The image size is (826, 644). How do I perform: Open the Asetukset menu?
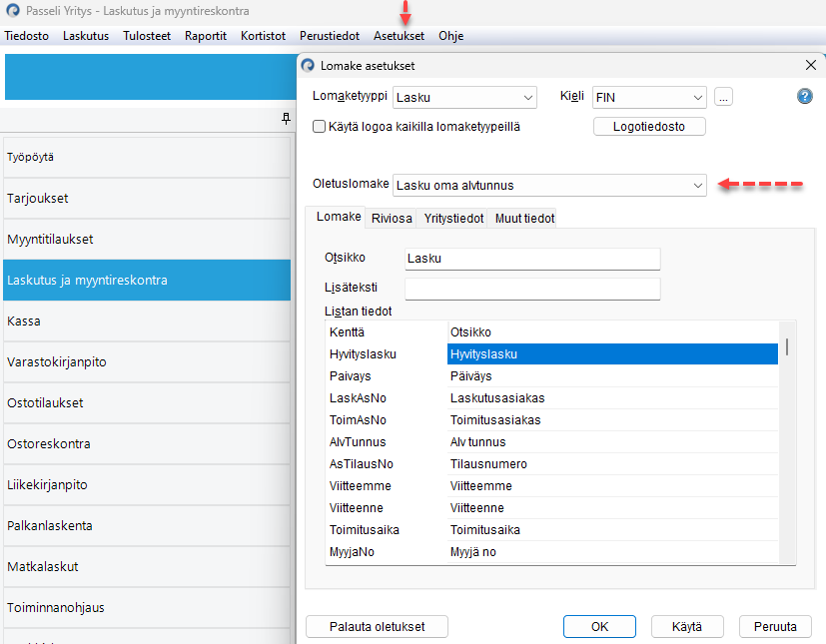coord(399,36)
